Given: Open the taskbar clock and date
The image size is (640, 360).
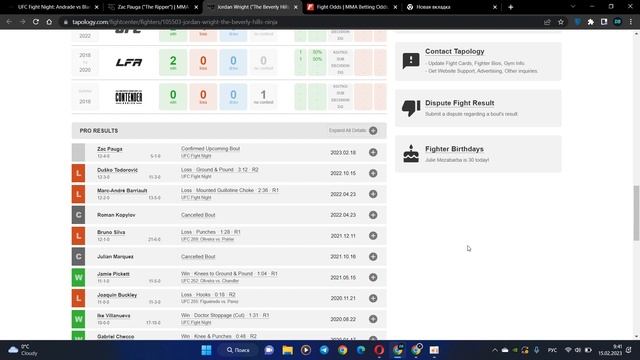Looking at the screenshot, I should (611, 350).
